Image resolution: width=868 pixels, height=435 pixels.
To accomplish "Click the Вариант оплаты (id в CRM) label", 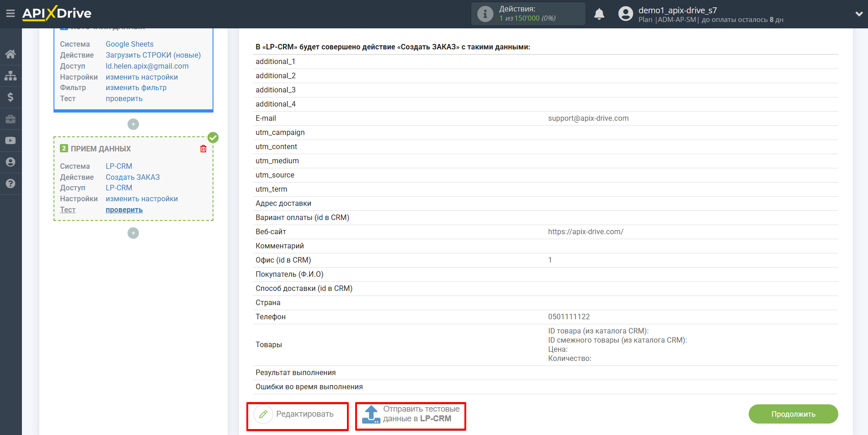I will tap(302, 217).
